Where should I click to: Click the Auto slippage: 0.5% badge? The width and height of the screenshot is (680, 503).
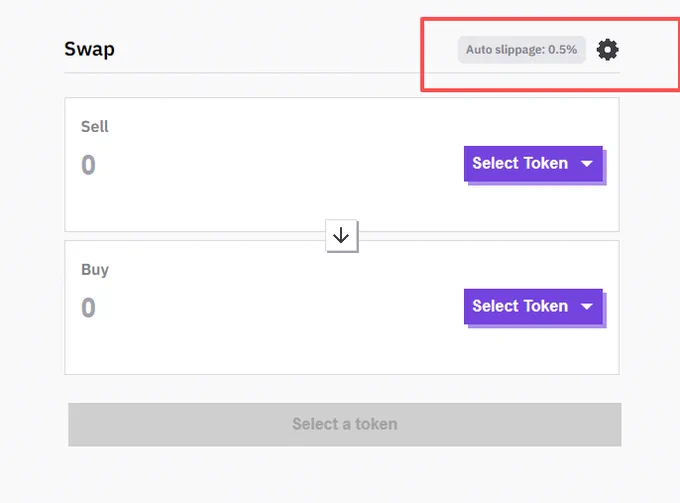pyautogui.click(x=522, y=50)
